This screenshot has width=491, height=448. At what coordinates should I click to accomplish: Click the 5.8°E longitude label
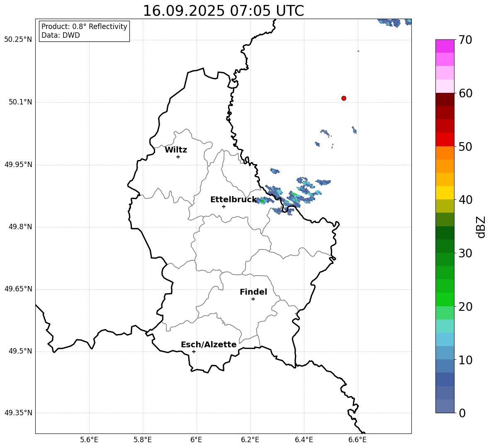[x=143, y=440]
